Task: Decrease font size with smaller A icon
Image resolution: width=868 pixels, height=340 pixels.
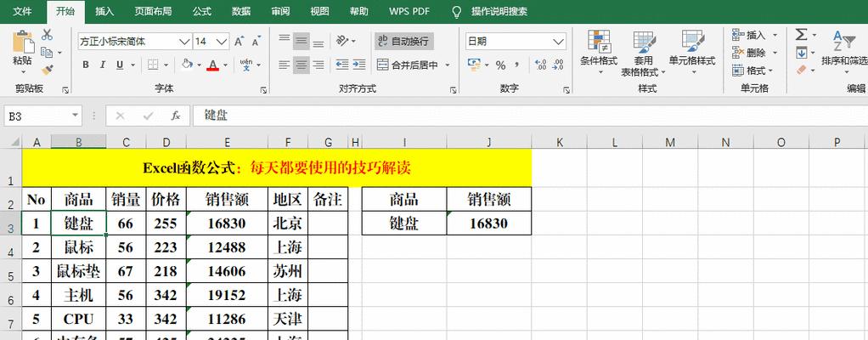Action: (256, 42)
